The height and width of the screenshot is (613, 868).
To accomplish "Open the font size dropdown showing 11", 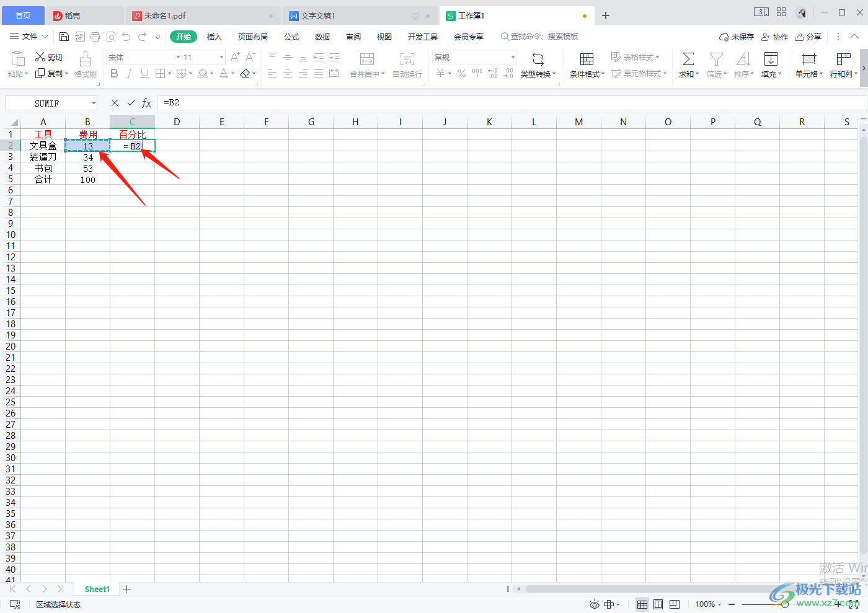I will [x=221, y=57].
